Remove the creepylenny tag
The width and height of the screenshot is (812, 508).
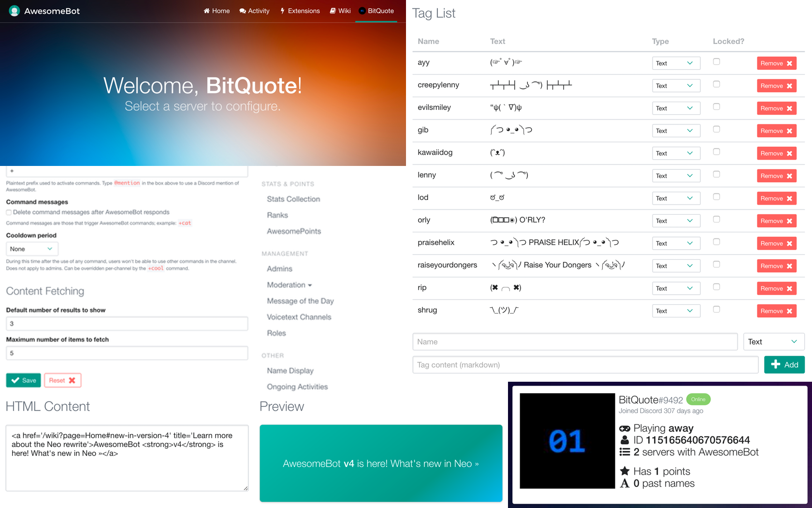pos(776,86)
